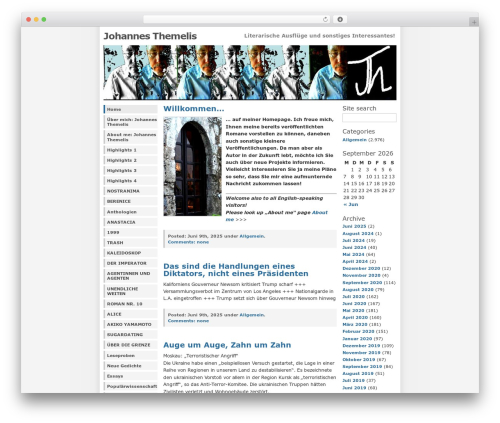The width and height of the screenshot is (500, 423).
Task: Open a new tab with plus button
Action: tap(474, 22)
